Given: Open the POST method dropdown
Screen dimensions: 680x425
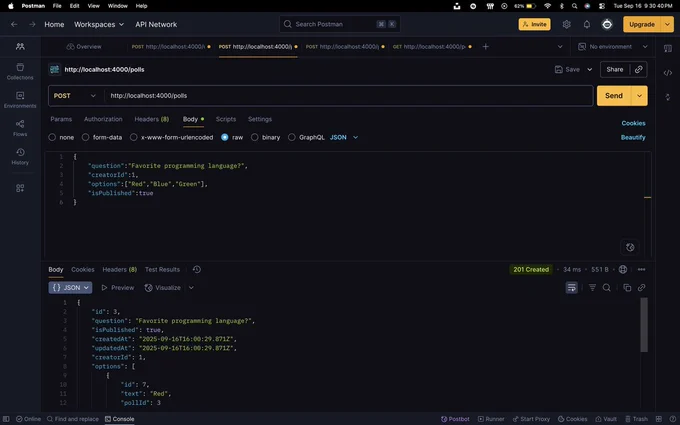Looking at the screenshot, I should (75, 96).
